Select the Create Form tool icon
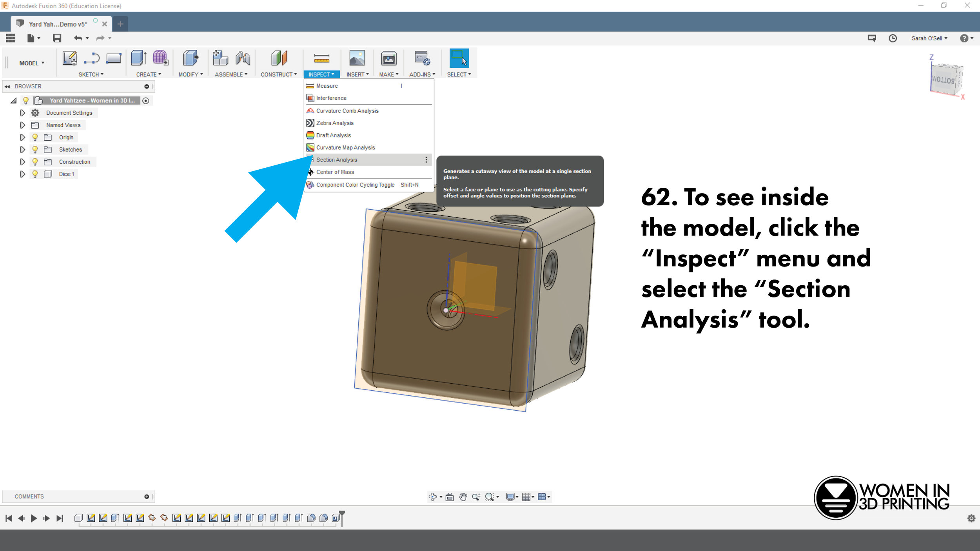980x551 pixels. coord(160,58)
